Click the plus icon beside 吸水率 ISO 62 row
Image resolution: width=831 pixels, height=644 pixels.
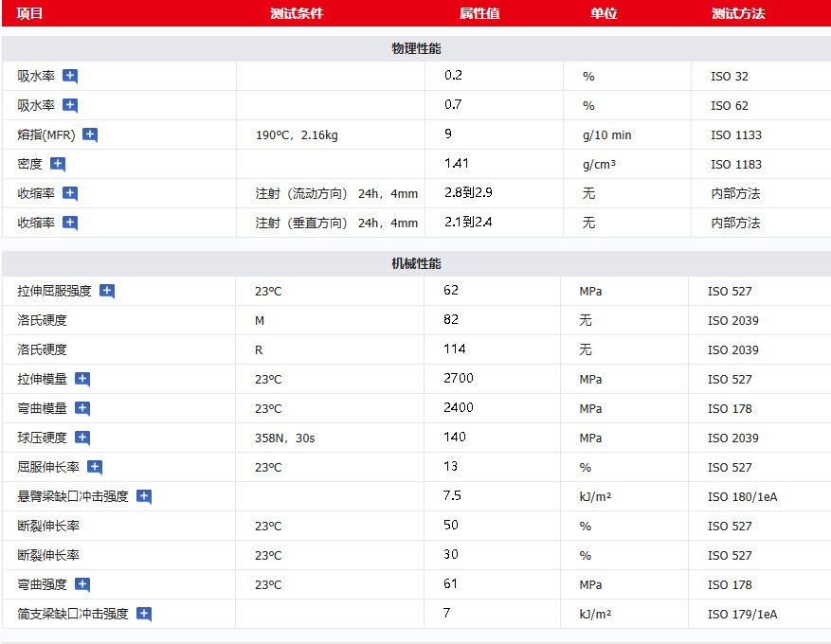click(x=70, y=105)
